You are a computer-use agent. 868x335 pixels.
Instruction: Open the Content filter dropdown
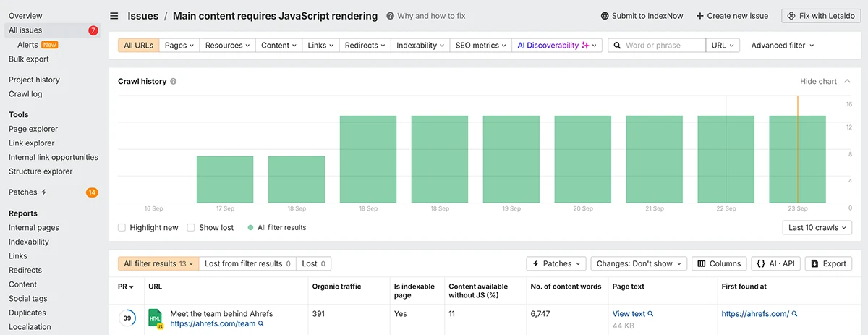[279, 45]
